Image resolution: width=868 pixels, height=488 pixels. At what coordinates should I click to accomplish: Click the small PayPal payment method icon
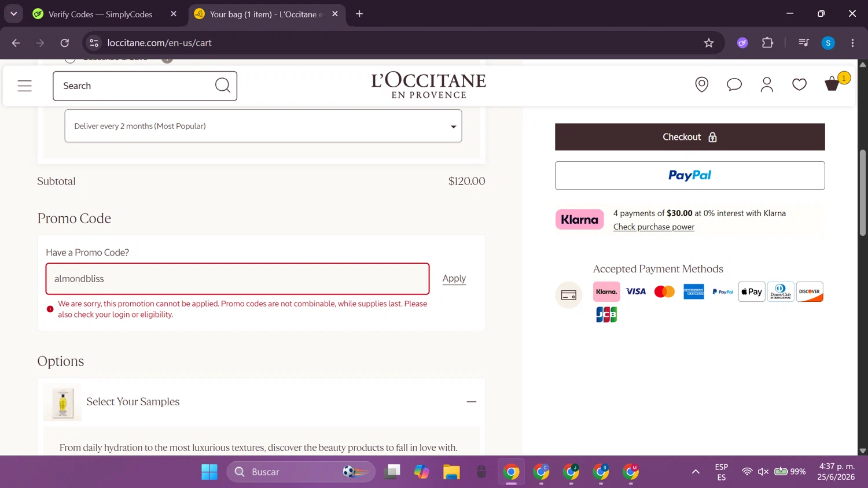click(723, 291)
